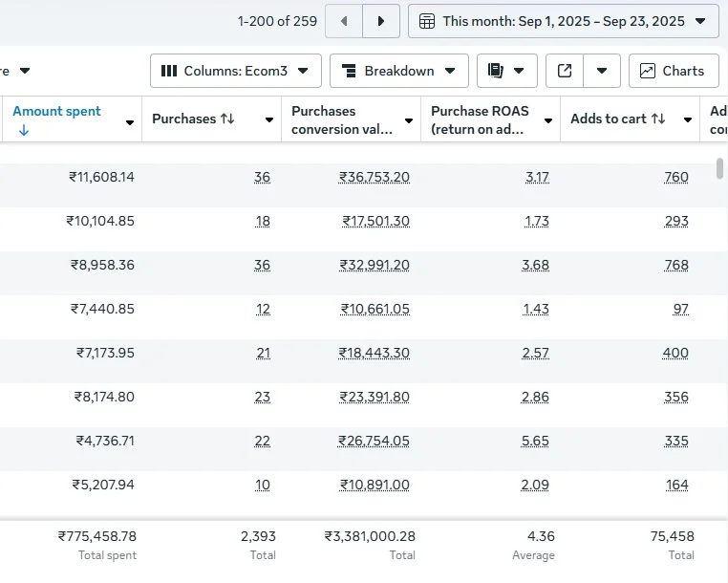Open Columns: Ecom3 dropdown

pos(235,71)
